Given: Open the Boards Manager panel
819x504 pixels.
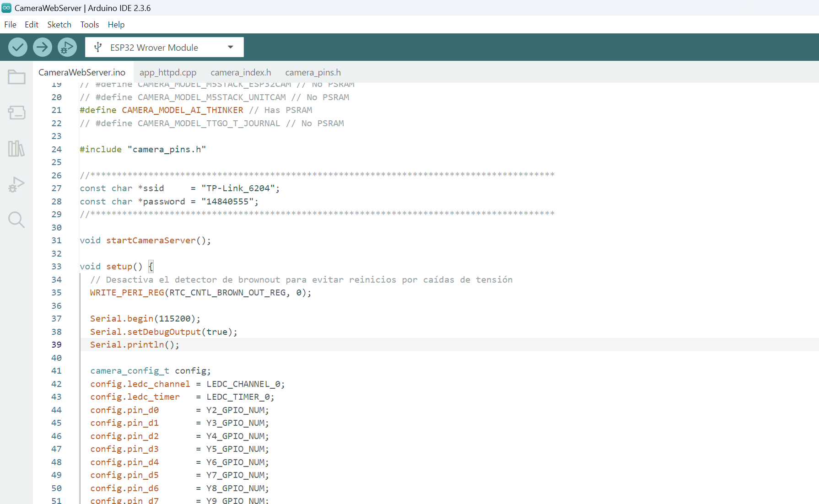Looking at the screenshot, I should [16, 113].
